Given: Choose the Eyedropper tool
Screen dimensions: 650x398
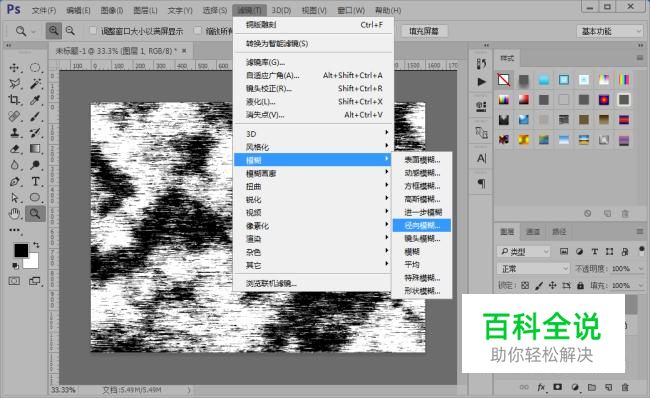Looking at the screenshot, I should tap(36, 100).
